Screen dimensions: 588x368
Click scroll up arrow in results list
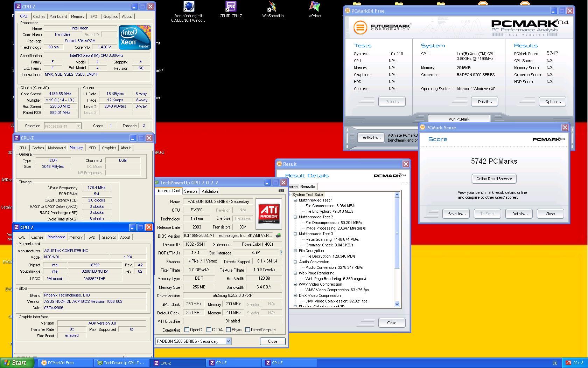[x=397, y=195]
